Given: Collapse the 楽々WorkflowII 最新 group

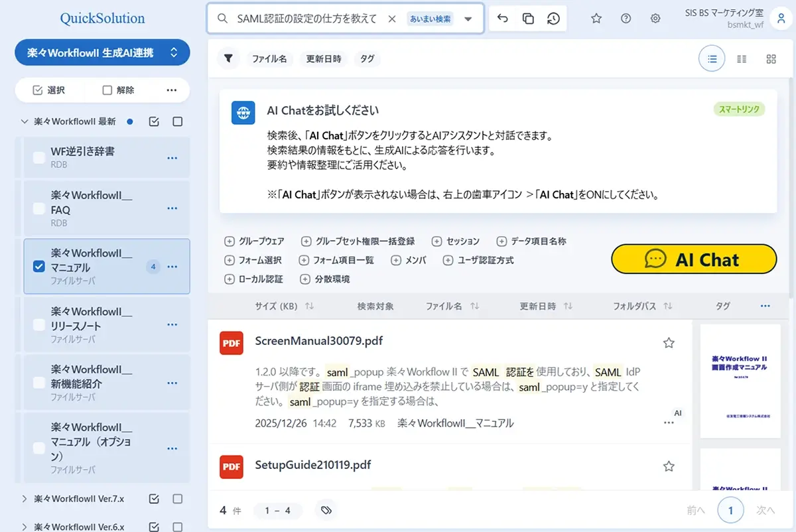Looking at the screenshot, I should [x=25, y=122].
